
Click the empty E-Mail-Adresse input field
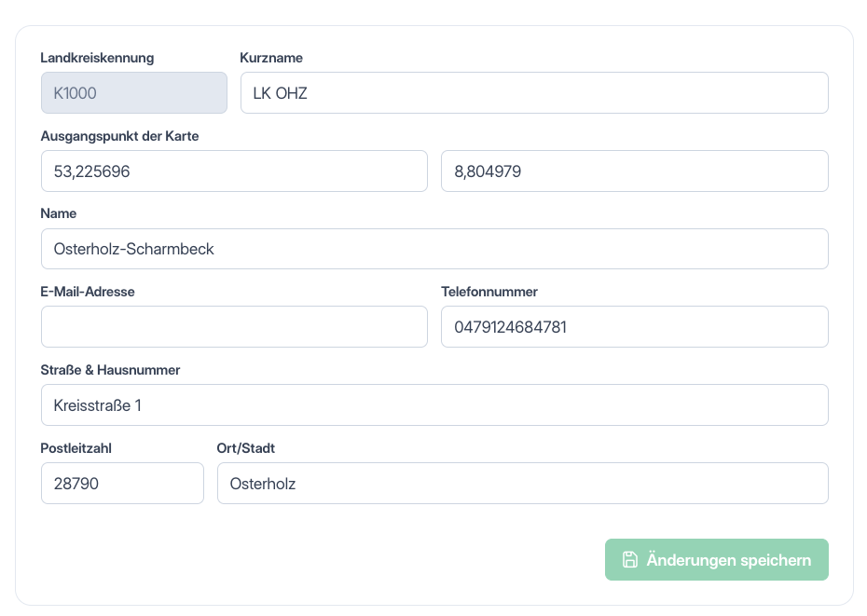[234, 327]
